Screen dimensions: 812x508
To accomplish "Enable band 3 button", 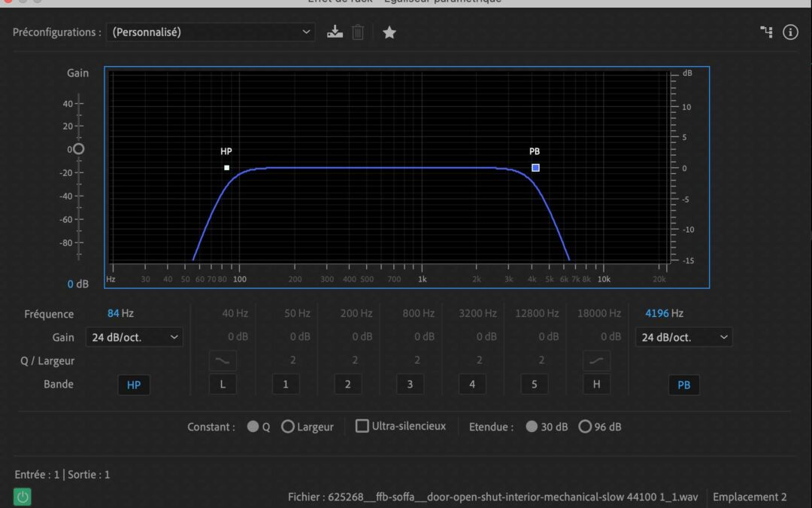I will pyautogui.click(x=410, y=385).
